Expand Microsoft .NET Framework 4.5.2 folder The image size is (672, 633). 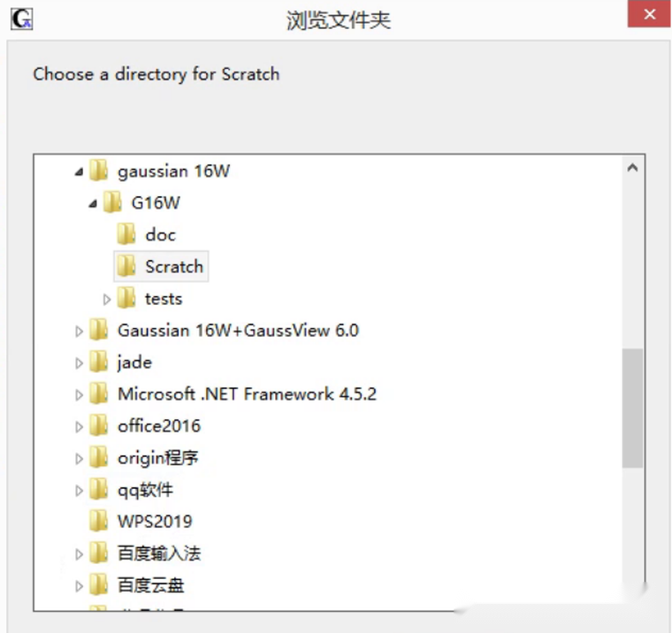79,394
